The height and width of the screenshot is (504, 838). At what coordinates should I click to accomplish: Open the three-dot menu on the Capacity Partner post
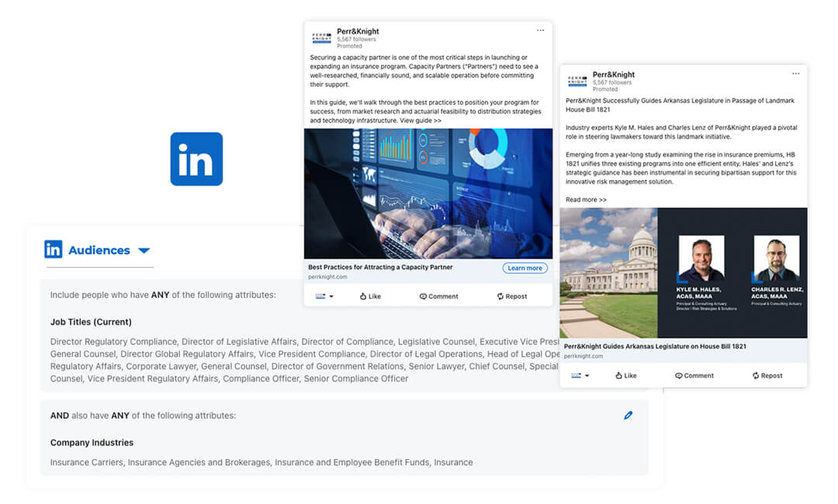point(540,30)
